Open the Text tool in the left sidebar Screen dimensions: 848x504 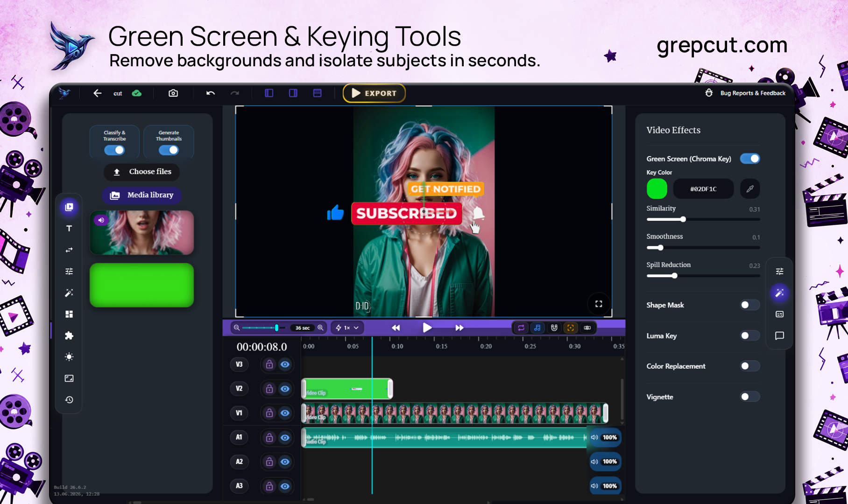[69, 229]
